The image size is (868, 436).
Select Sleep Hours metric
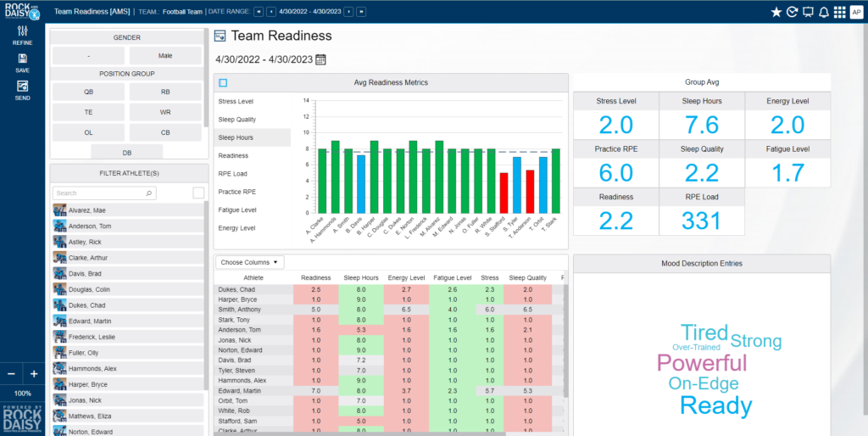tap(252, 137)
